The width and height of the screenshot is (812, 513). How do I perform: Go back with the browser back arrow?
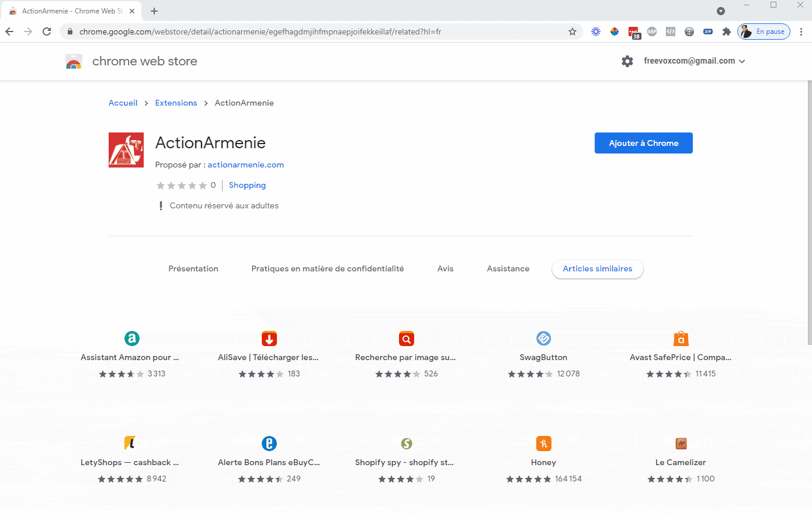click(x=9, y=32)
